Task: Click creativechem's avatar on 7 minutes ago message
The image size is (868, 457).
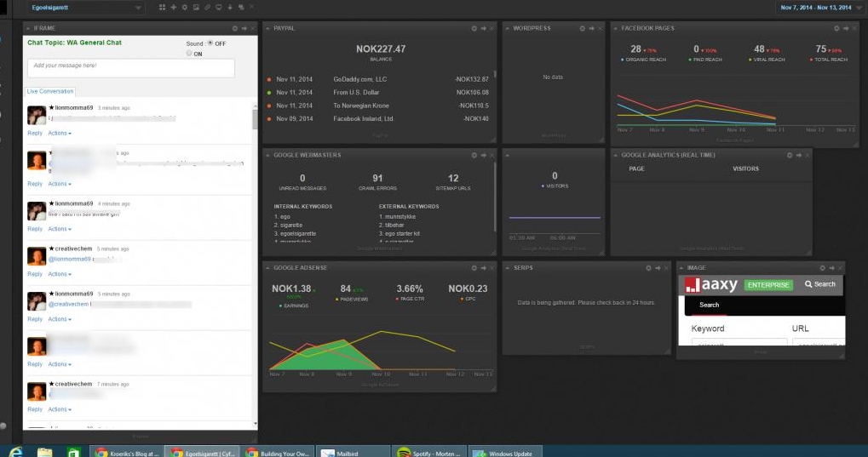Action: pos(37,391)
